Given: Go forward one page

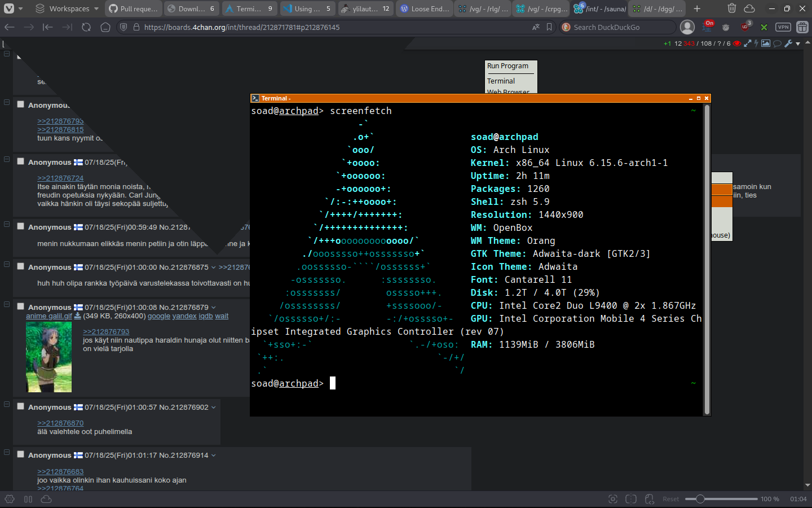Looking at the screenshot, I should (29, 27).
